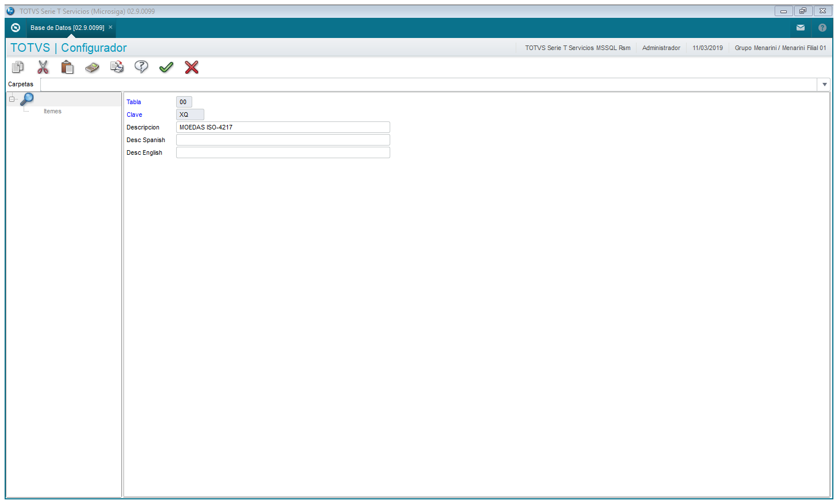This screenshot has width=838, height=504.
Task: Click the TOTVS logo in tab bar
Action: pyautogui.click(x=16, y=28)
